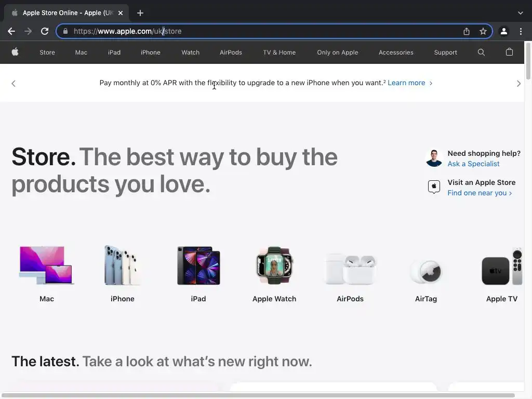The width and height of the screenshot is (532, 399).
Task: Click the AirTag category label
Action: (x=426, y=299)
